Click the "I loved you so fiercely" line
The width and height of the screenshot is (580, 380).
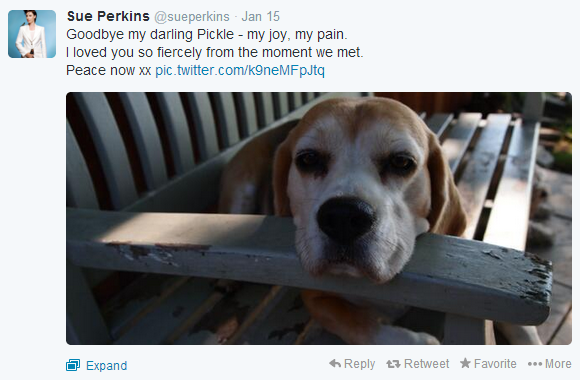click(x=215, y=52)
